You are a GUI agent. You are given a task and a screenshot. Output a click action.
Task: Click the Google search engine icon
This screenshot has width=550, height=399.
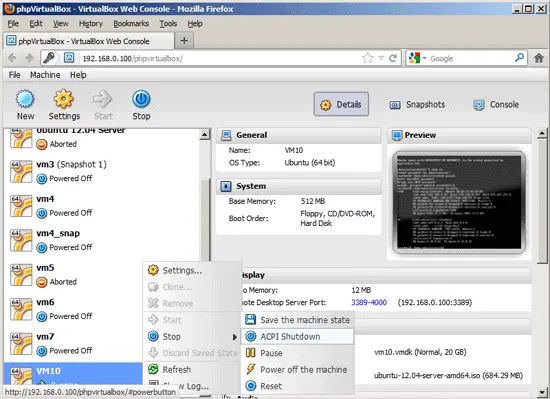point(414,58)
